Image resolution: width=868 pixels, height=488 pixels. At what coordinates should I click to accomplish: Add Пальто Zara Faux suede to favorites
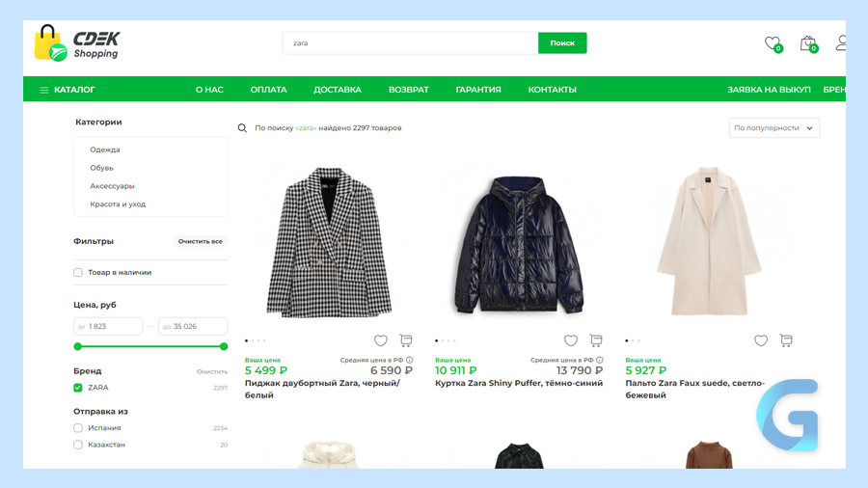click(x=761, y=340)
